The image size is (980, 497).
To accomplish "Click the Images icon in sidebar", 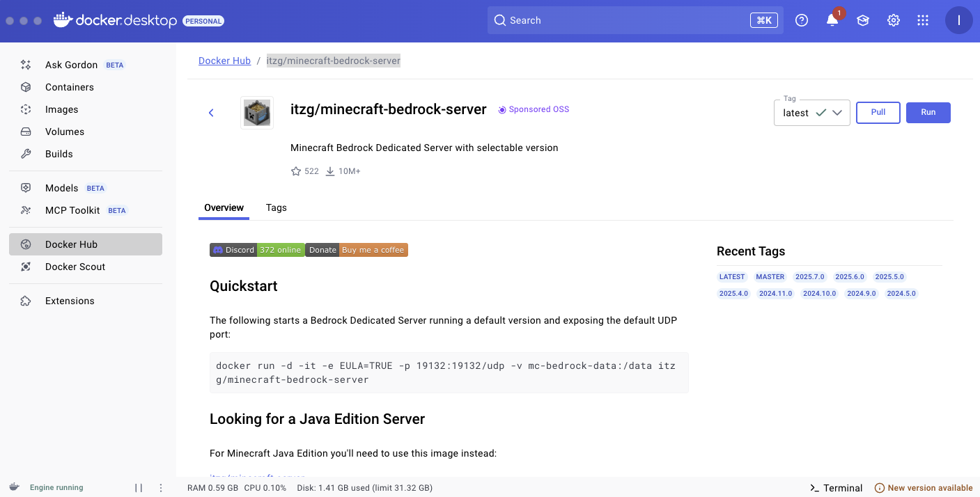I will (26, 109).
